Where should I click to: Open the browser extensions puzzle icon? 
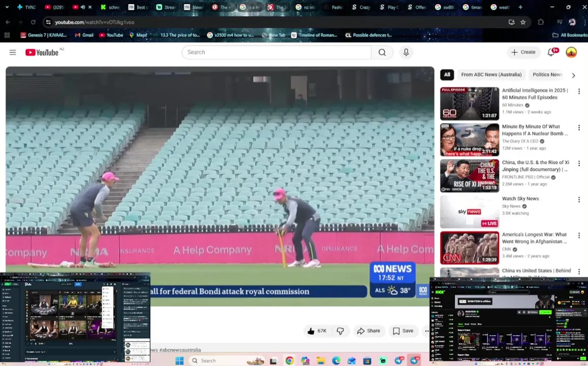click(540, 22)
